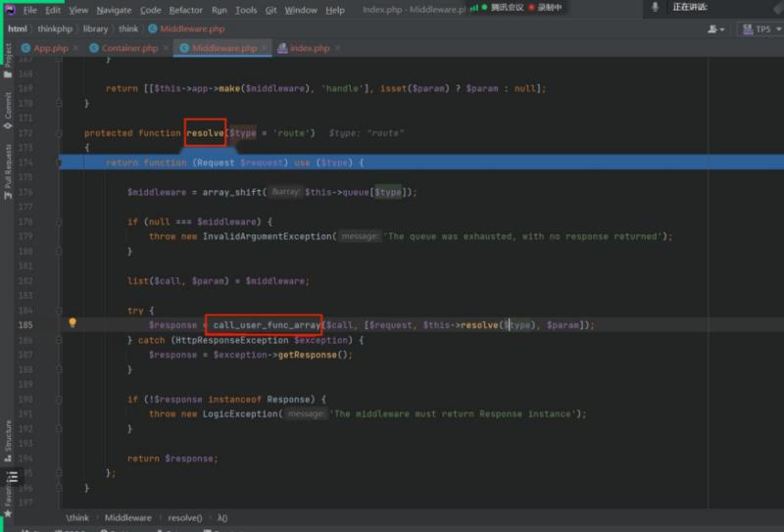Screen dimensions: 784x532
Task: Click the PhpStorm logo icon
Action: point(11,10)
